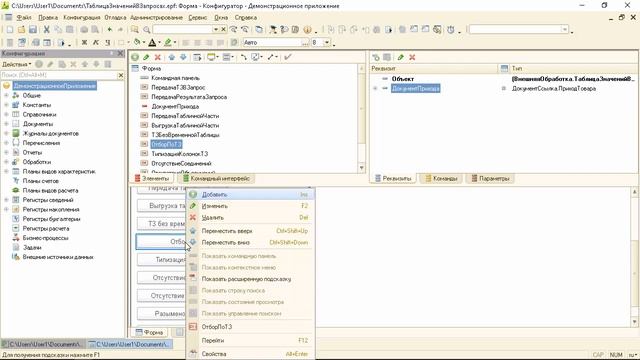Choose Показать расширенную подсказку in context menu

coord(250,279)
